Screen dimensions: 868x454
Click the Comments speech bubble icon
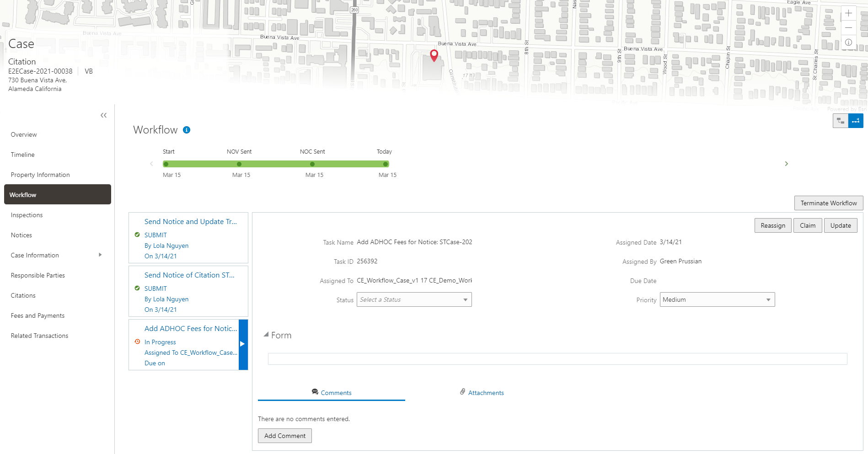point(315,392)
